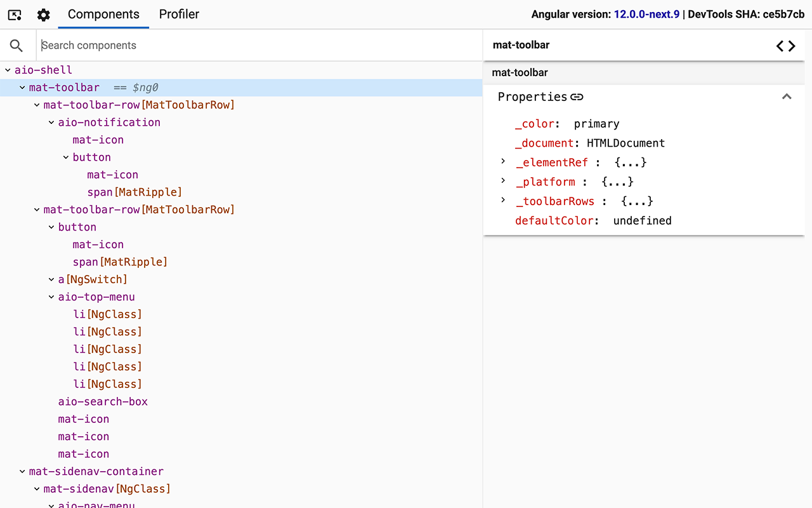812x508 pixels.
Task: Expand the _toolbarRows property
Action: pos(502,199)
